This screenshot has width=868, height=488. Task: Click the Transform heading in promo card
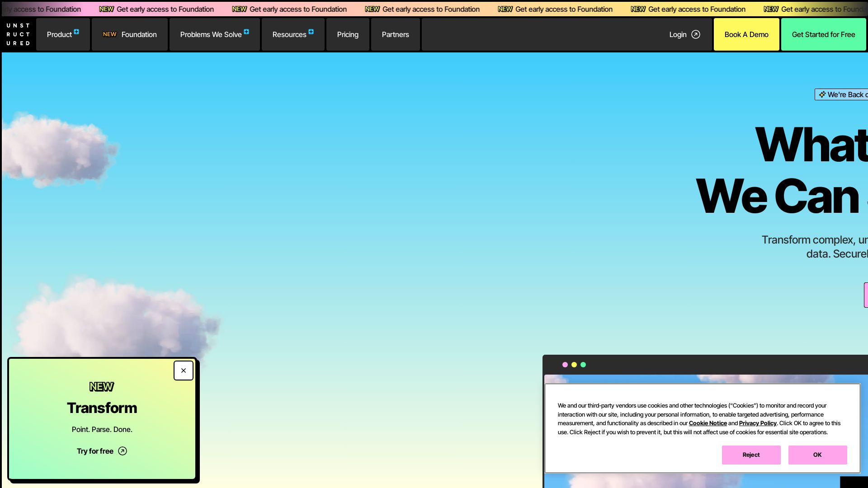(102, 408)
